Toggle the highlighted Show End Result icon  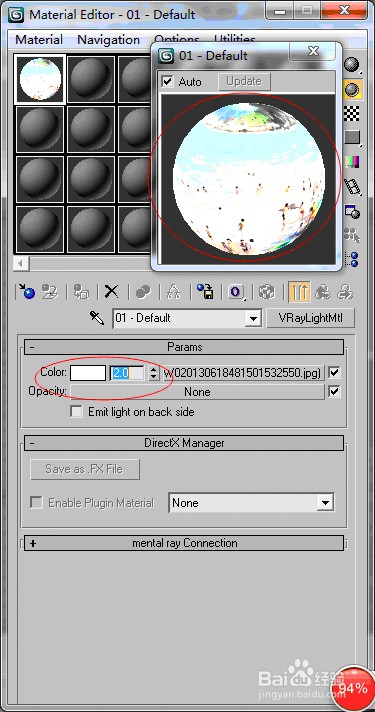coord(299,292)
